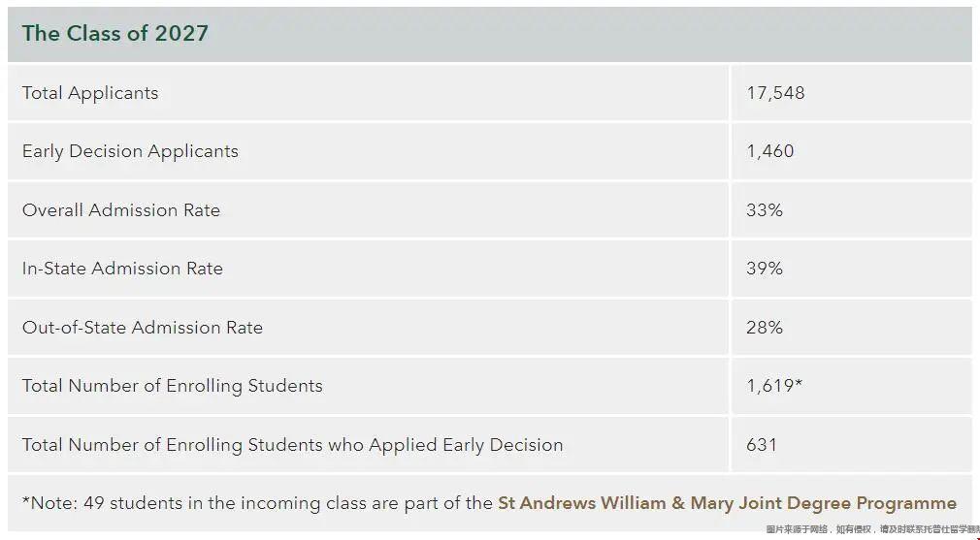Open St Andrews William & Mary Joint Degree Programme link

727,503
